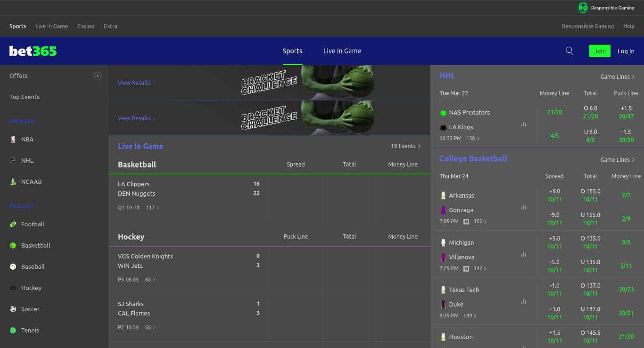This screenshot has width=644, height=348.
Task: Click the Baseball icon in sidebar
Action: 13,266
